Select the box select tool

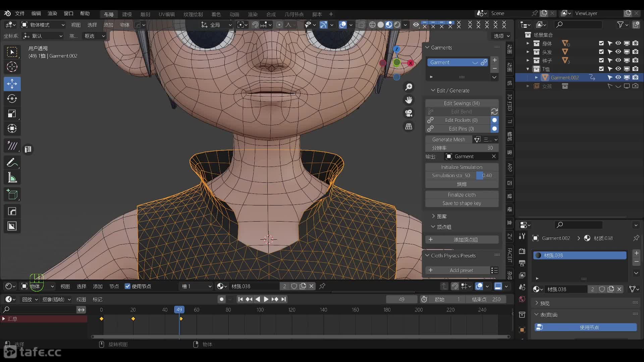(12, 52)
